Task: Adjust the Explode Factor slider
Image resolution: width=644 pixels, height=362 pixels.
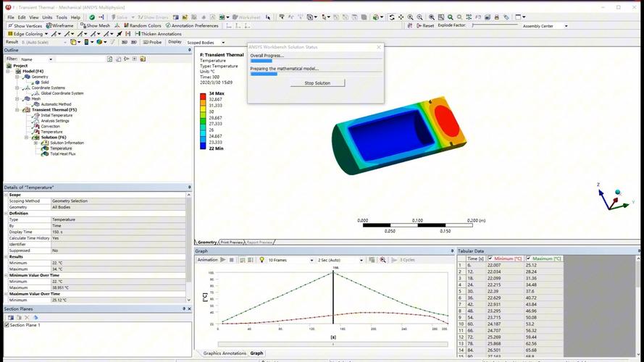Action: click(495, 25)
